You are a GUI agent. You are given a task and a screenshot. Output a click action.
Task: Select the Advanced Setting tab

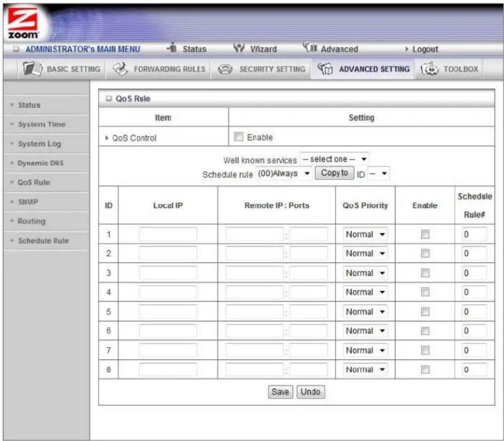(363, 69)
